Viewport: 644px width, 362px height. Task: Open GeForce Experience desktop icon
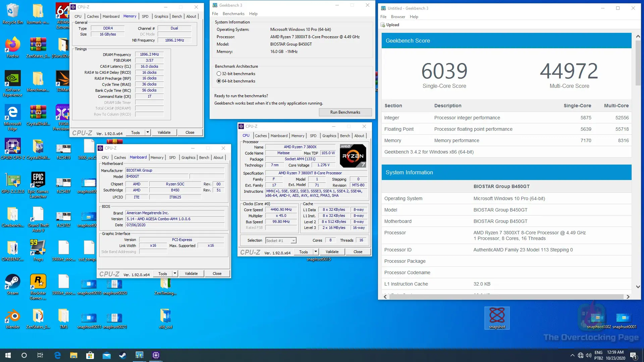[12, 83]
